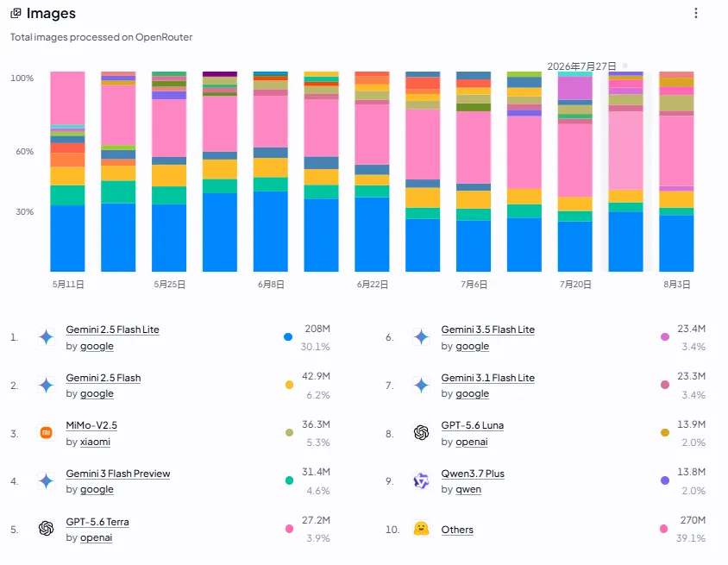The width and height of the screenshot is (728, 565).
Task: Open the Gemini 2.5 Flash Lite model link
Action: (112, 330)
